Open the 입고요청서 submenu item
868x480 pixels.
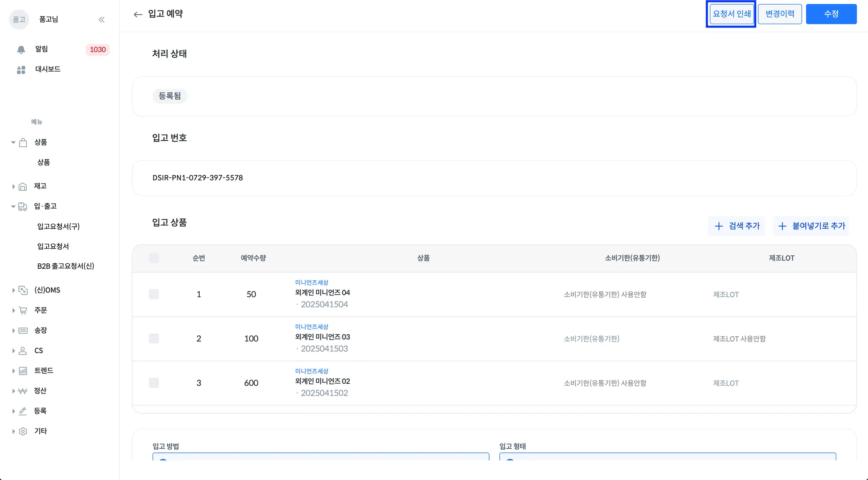click(53, 246)
